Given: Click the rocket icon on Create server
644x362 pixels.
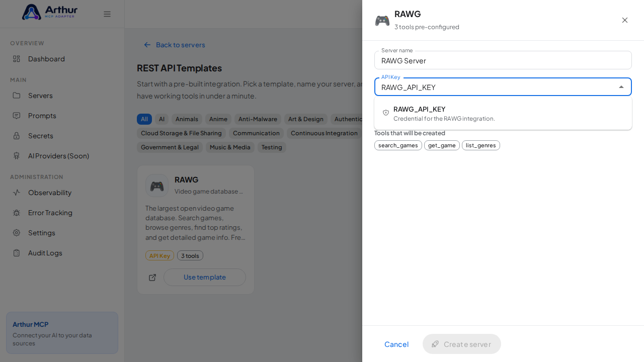Looking at the screenshot, I should (x=435, y=344).
